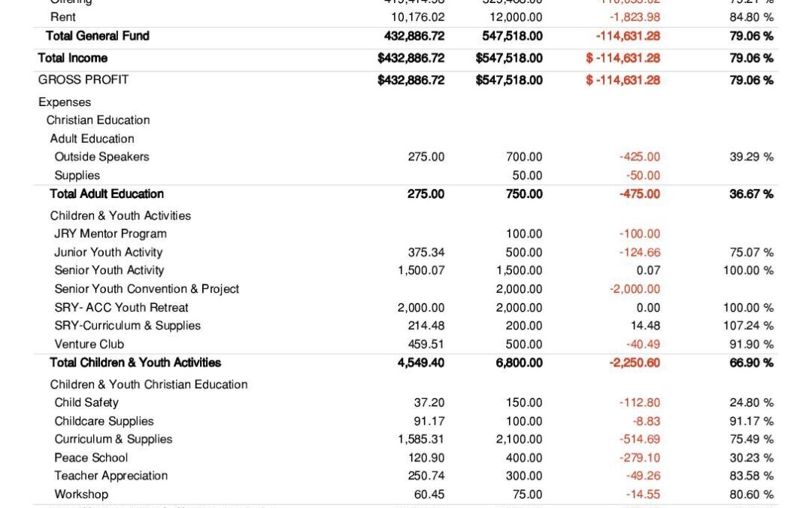This screenshot has height=508, width=812.
Task: Select 'Senior Youth Convention & Project' row label
Action: point(147,289)
